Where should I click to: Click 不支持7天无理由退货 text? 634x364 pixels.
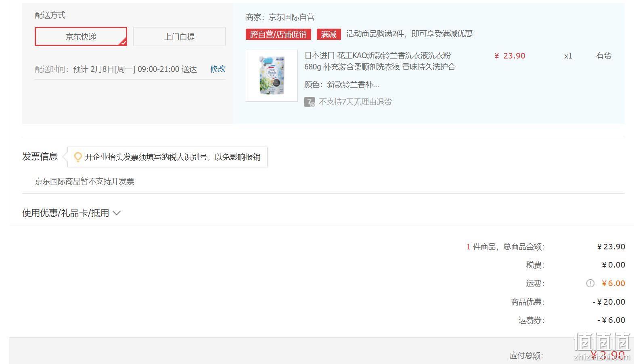[355, 102]
